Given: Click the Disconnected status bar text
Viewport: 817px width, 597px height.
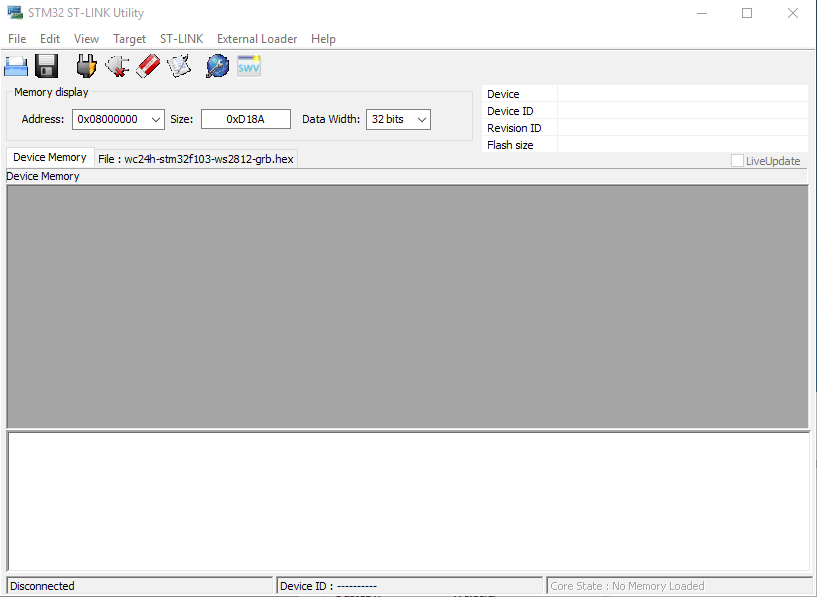Looking at the screenshot, I should [x=42, y=586].
